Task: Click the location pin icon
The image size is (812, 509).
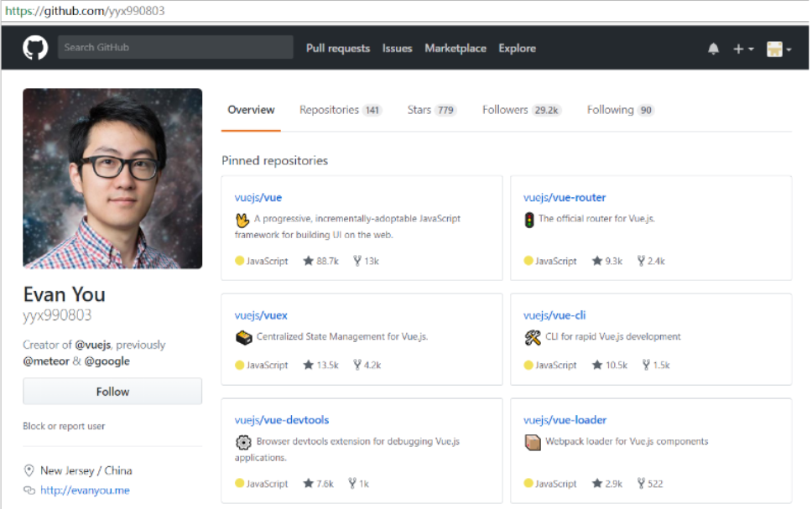Action: point(29,470)
